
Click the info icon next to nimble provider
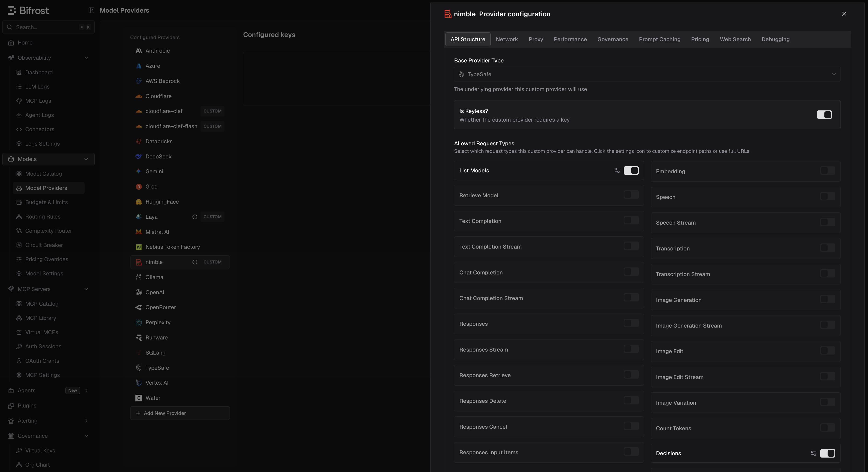pyautogui.click(x=195, y=262)
